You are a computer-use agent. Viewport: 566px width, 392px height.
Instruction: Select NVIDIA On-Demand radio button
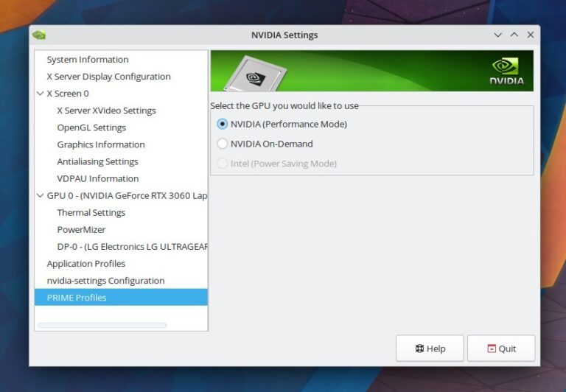point(223,144)
